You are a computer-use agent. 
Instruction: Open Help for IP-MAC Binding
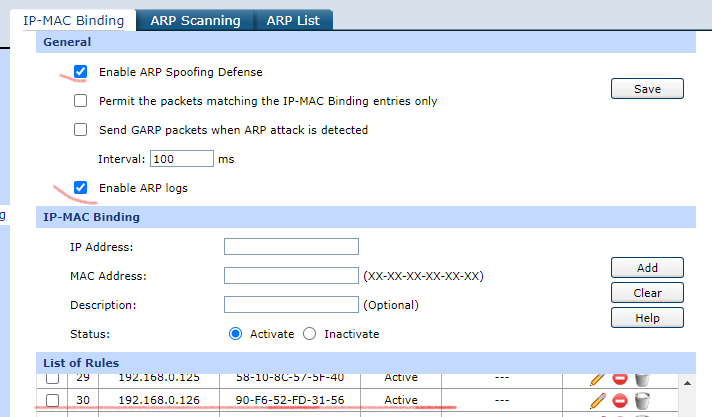coord(647,318)
